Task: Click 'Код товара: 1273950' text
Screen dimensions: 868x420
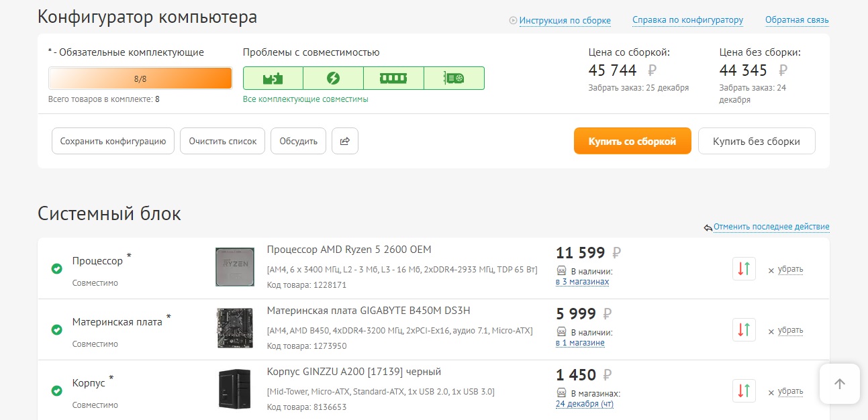Action: coord(307,346)
